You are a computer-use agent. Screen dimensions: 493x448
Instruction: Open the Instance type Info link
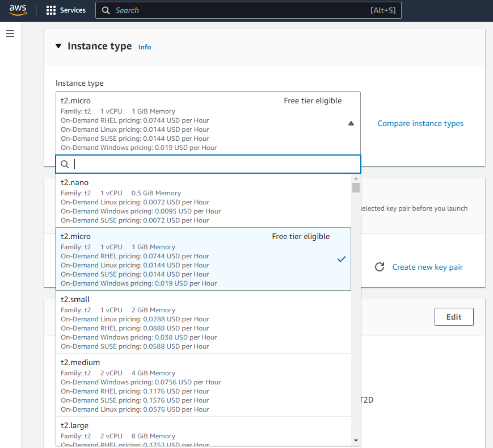point(145,47)
